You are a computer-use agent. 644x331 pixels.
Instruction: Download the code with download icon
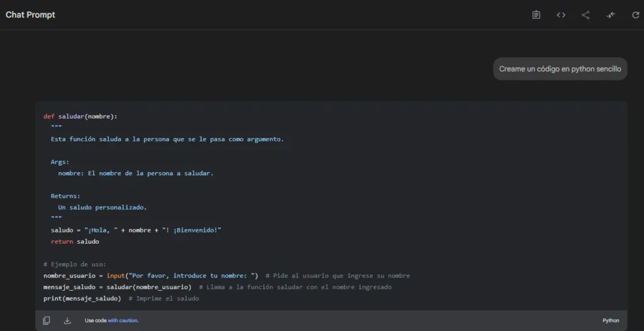(67, 321)
